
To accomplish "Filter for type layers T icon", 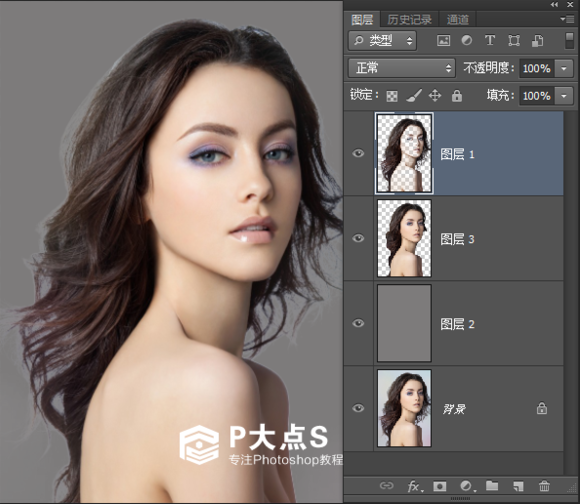I will tap(490, 40).
